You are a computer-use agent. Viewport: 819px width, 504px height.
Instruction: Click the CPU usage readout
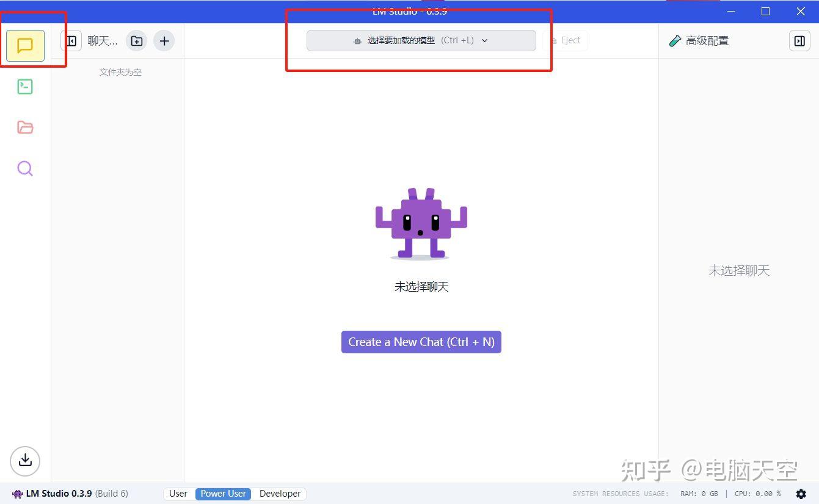coord(758,494)
